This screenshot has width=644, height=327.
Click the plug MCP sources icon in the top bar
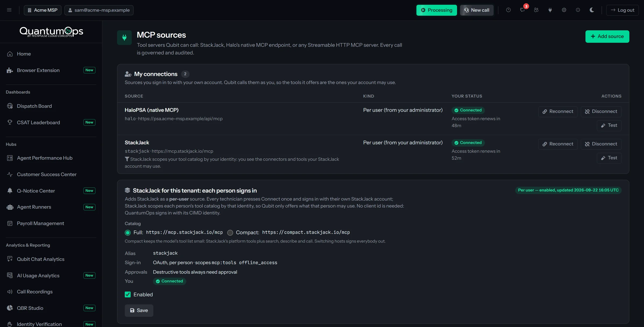click(x=550, y=10)
